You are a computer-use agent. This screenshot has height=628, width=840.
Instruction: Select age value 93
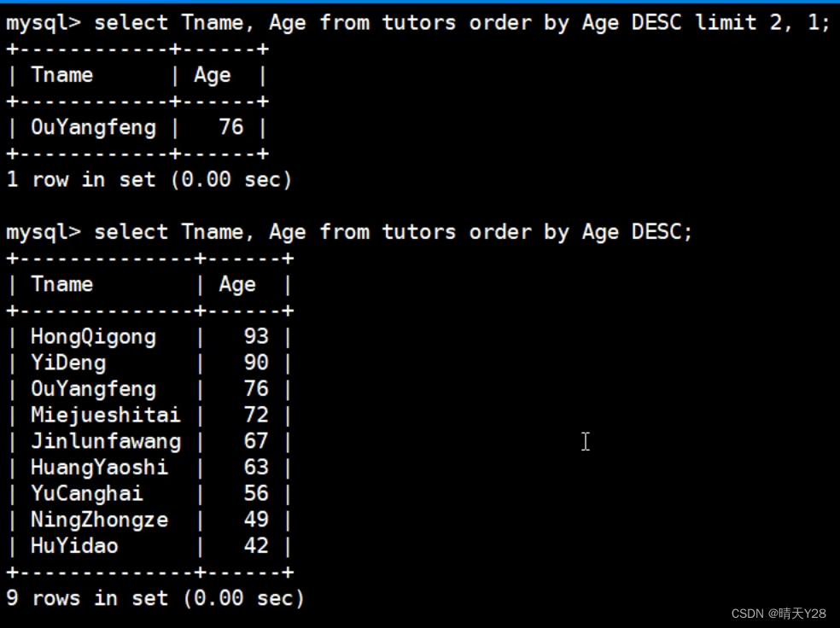256,337
